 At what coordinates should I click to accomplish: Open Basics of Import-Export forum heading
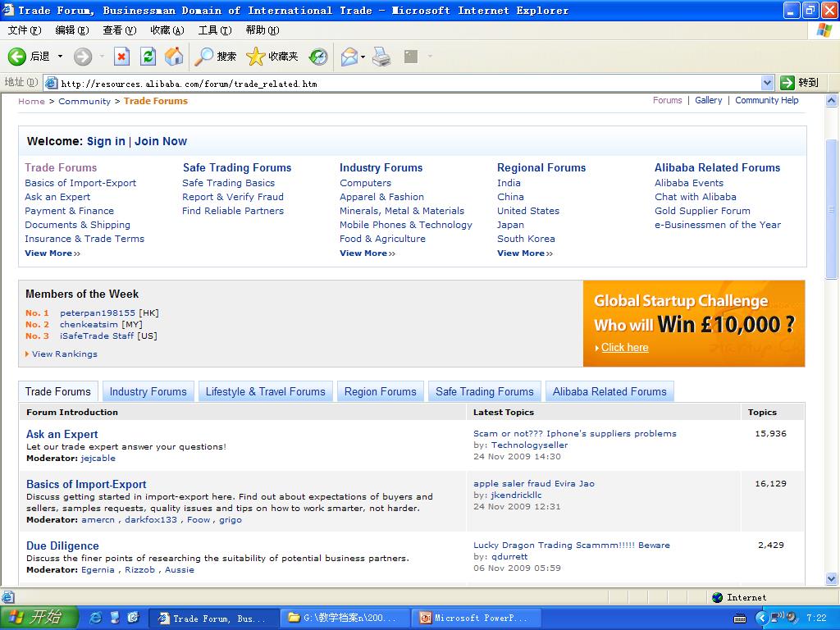click(x=86, y=484)
